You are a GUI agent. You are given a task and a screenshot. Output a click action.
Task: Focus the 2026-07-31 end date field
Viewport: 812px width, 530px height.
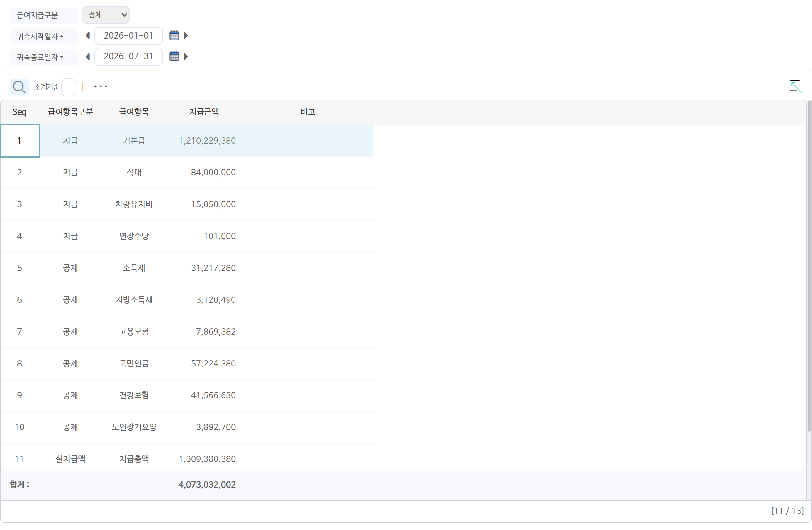[x=129, y=56]
